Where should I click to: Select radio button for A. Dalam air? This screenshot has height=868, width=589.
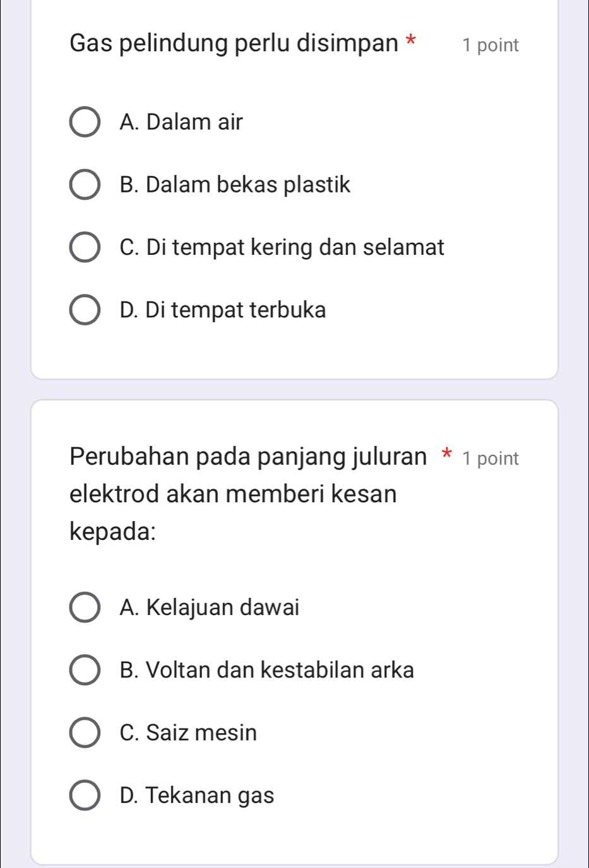(84, 122)
